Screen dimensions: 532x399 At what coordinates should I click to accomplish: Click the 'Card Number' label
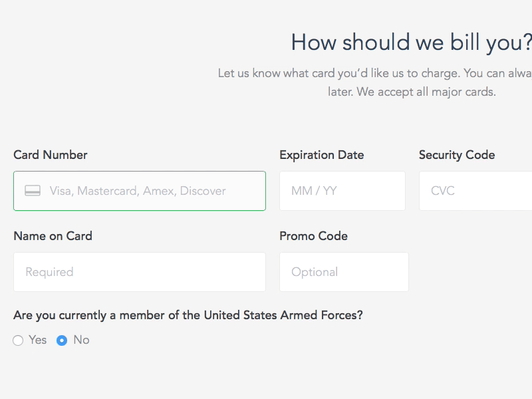[x=51, y=155]
